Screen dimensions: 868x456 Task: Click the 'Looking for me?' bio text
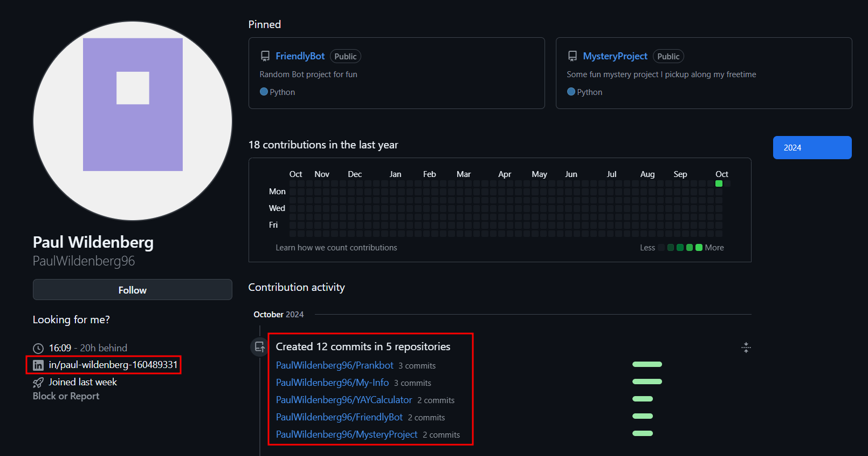click(71, 319)
